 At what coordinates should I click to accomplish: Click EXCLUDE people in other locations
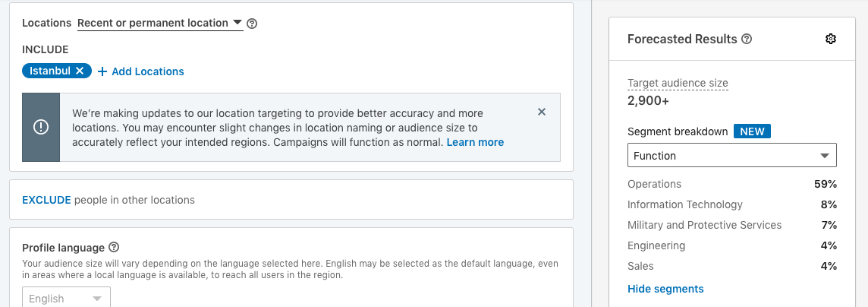point(46,200)
